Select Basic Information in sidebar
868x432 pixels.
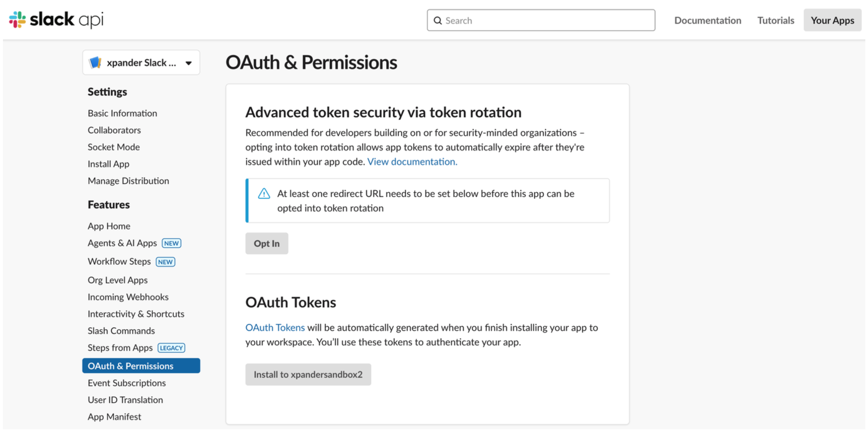(x=122, y=113)
